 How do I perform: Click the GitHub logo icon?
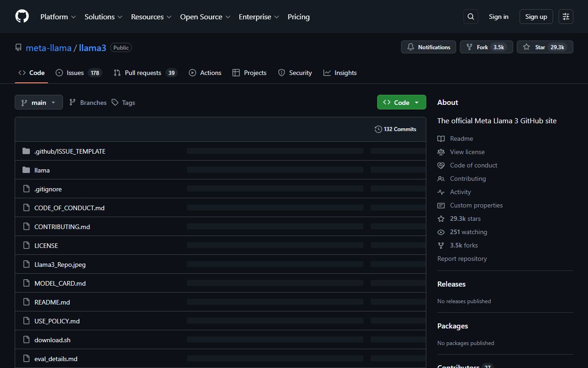[x=22, y=17]
